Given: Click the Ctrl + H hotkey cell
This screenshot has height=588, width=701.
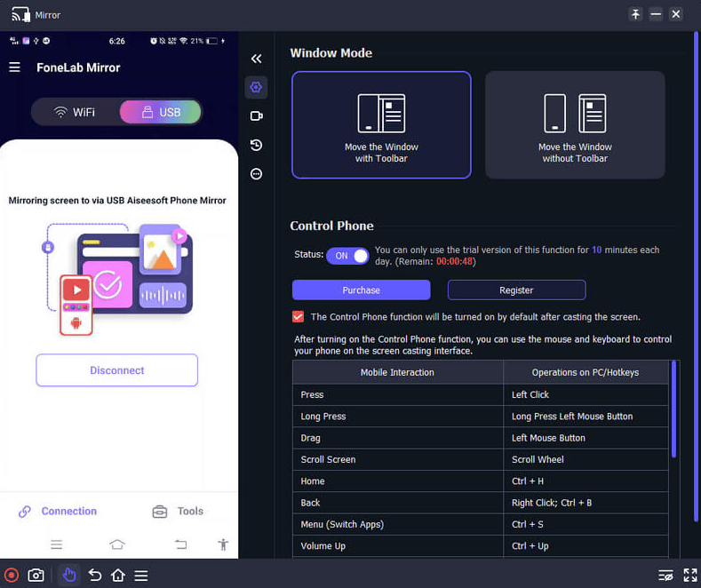Looking at the screenshot, I should click(585, 481).
